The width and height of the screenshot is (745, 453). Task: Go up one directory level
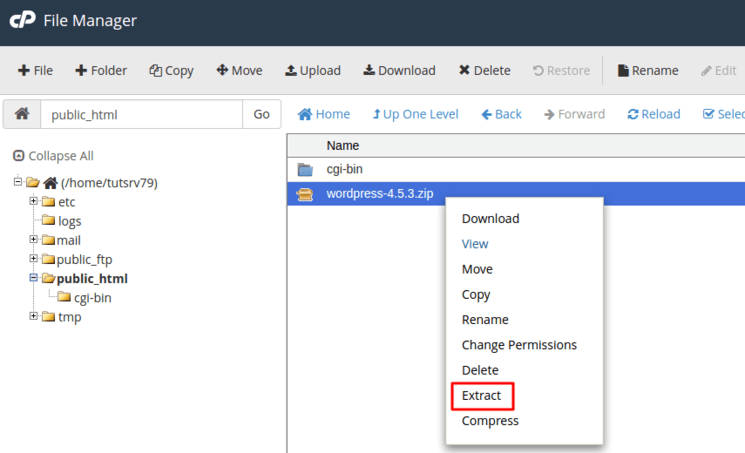click(415, 114)
